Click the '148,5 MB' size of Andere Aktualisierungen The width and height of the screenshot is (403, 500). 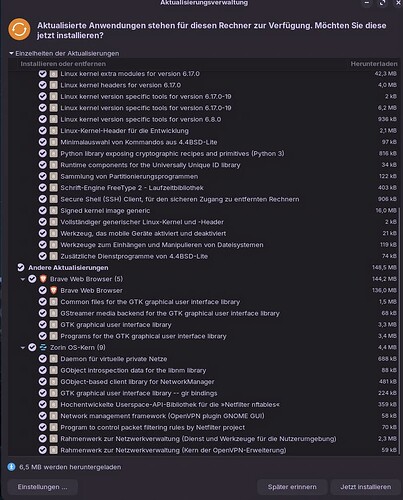pos(384,267)
